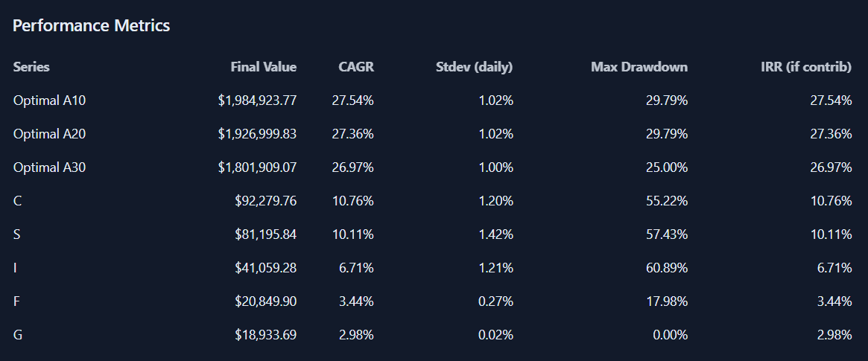Select the Optimal A30 row label

point(49,167)
